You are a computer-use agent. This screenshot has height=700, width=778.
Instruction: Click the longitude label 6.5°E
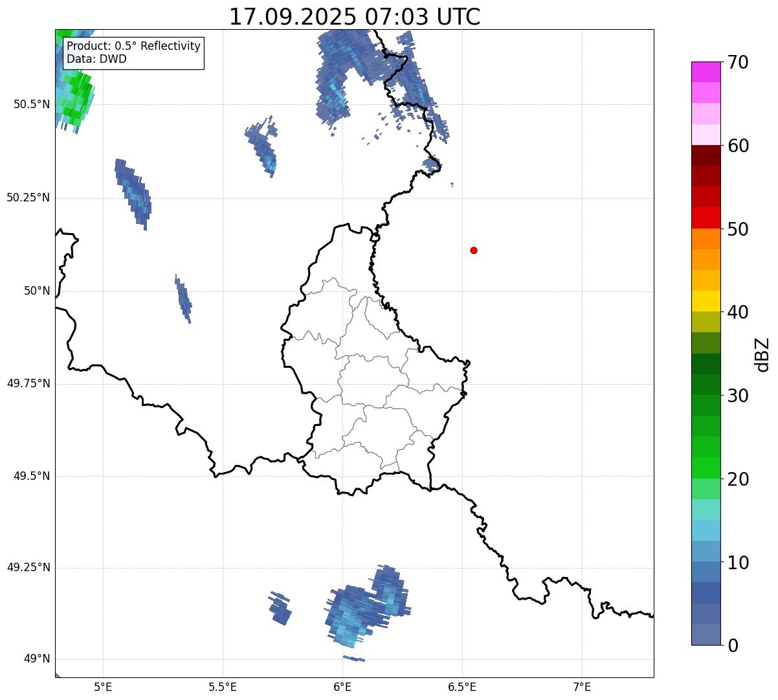pyautogui.click(x=463, y=686)
